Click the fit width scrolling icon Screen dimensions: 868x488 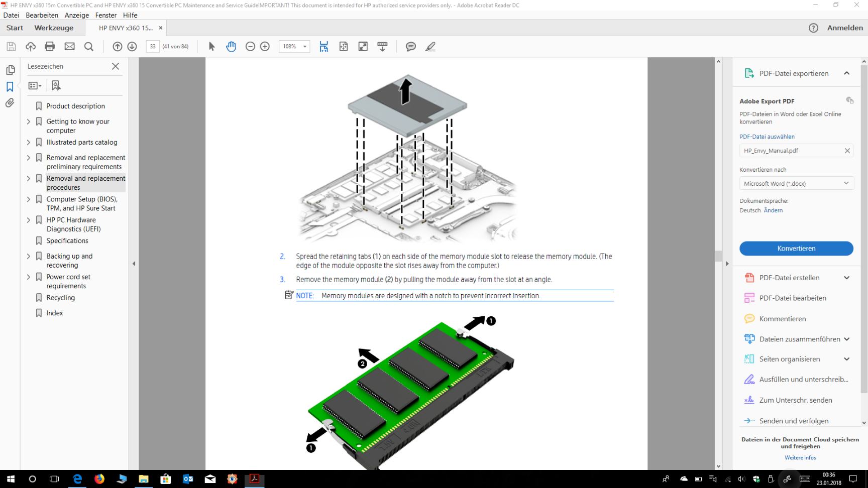click(324, 47)
